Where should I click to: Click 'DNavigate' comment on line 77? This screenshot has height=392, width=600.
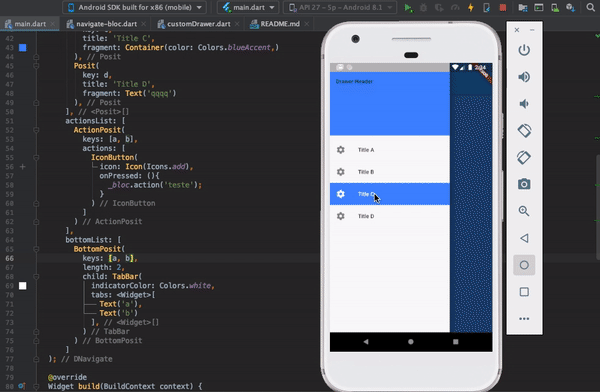pos(93,359)
